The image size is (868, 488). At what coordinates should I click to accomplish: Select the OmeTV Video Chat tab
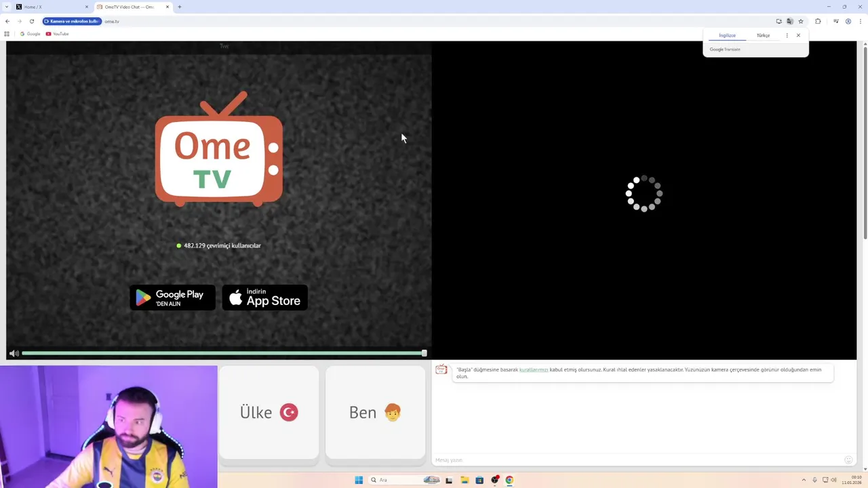click(x=132, y=7)
